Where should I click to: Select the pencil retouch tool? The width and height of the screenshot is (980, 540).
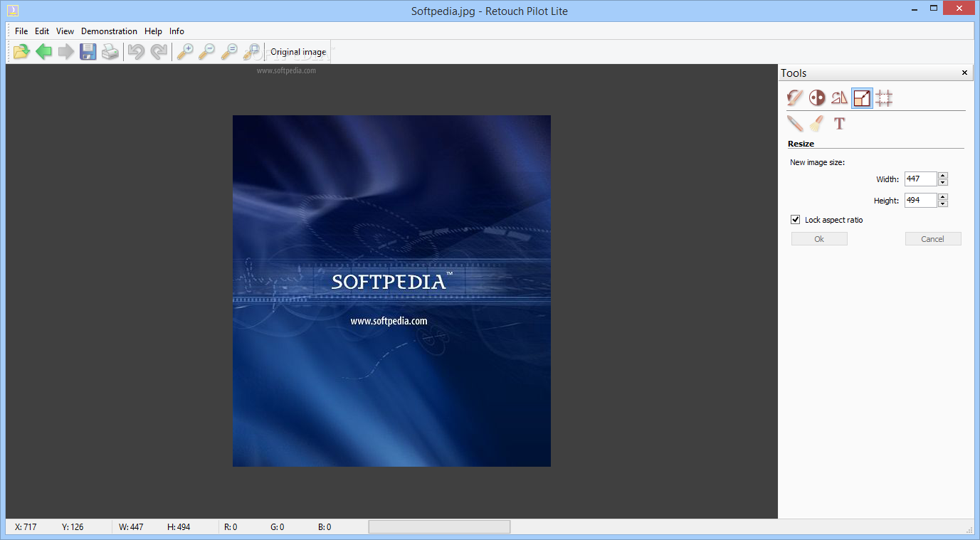[x=795, y=123]
